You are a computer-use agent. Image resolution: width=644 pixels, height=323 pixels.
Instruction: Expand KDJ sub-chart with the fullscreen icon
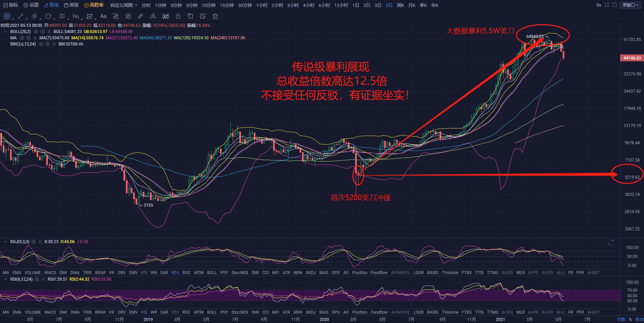click(611, 243)
